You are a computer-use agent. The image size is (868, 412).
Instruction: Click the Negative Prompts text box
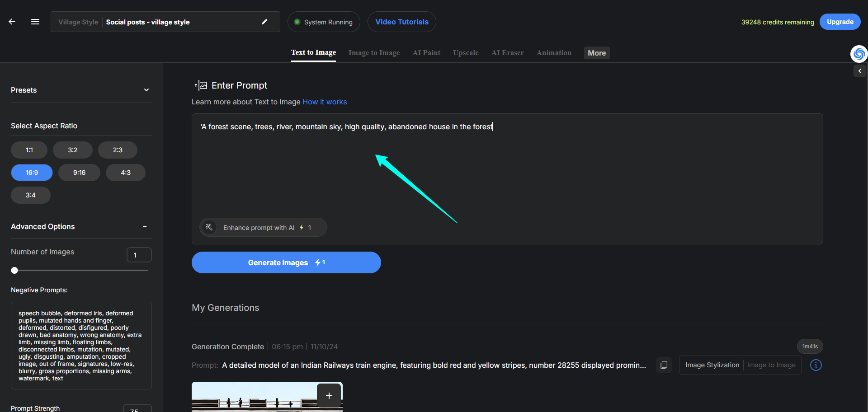tap(81, 346)
